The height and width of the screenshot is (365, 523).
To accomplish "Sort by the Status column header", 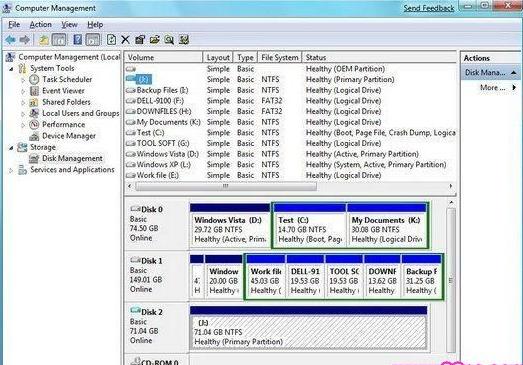I will (x=379, y=57).
